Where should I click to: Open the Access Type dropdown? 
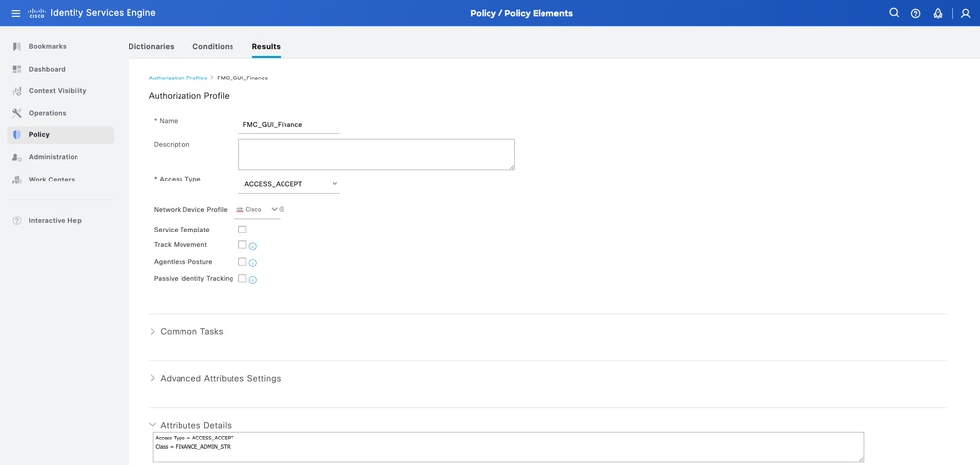pyautogui.click(x=289, y=184)
